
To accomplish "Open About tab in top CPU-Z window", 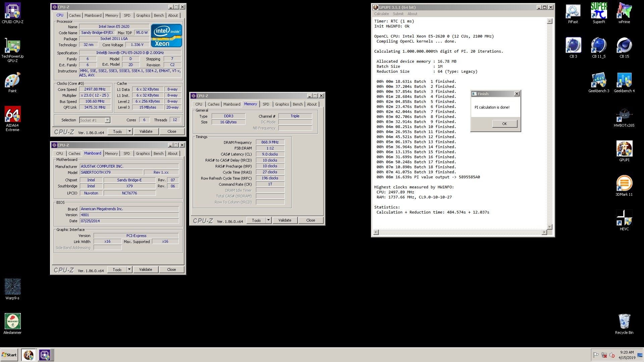I will 173,15.
